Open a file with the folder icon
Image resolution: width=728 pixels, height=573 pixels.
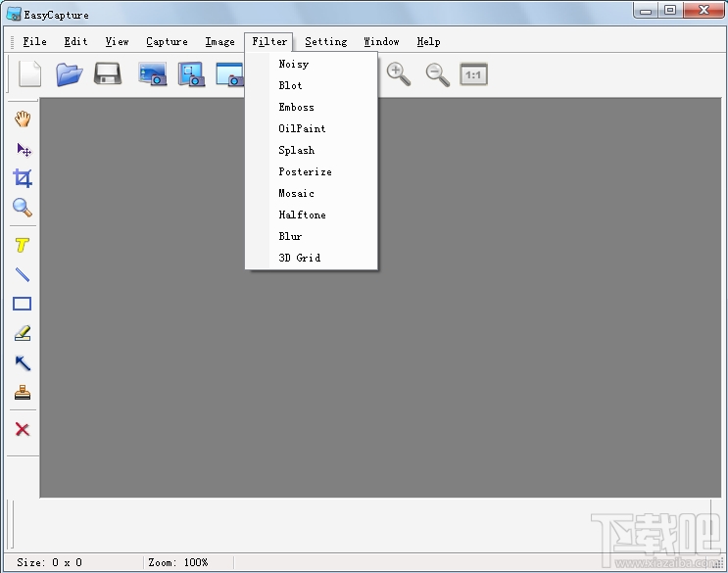tap(70, 74)
